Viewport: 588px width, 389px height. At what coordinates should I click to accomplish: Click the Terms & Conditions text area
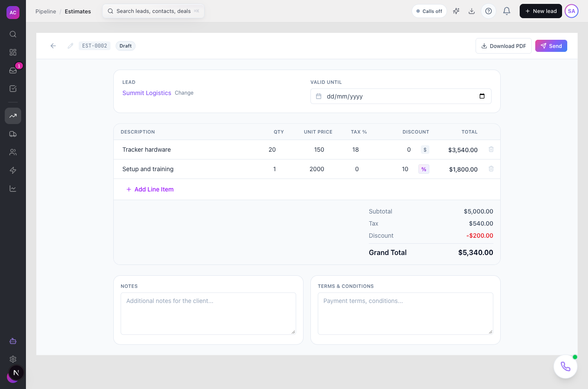pyautogui.click(x=406, y=313)
